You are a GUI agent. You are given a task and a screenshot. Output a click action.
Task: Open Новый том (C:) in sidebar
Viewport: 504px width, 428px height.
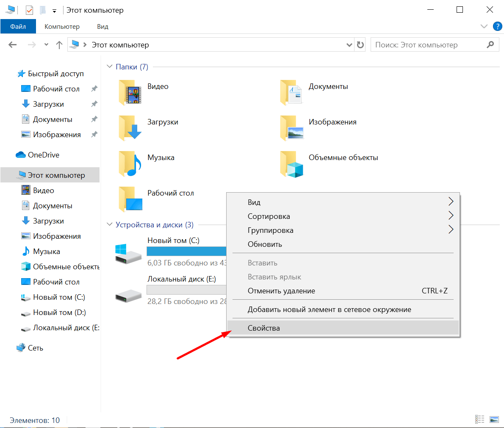(x=53, y=297)
